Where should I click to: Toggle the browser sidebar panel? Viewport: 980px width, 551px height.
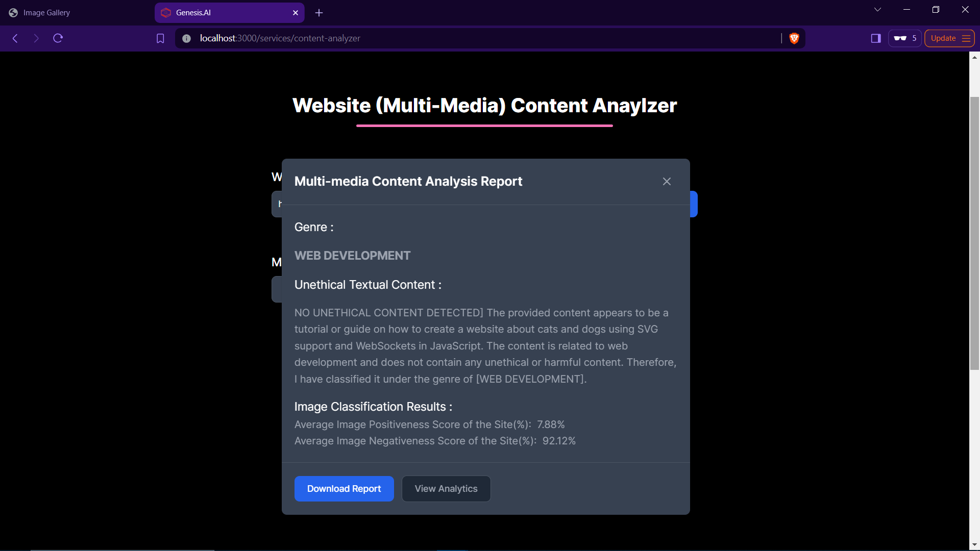pos(876,38)
